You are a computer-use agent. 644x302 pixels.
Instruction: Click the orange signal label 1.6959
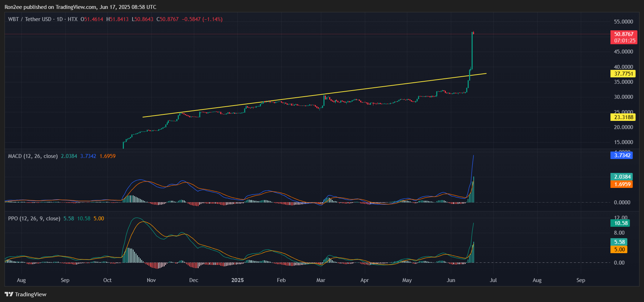pos(622,184)
